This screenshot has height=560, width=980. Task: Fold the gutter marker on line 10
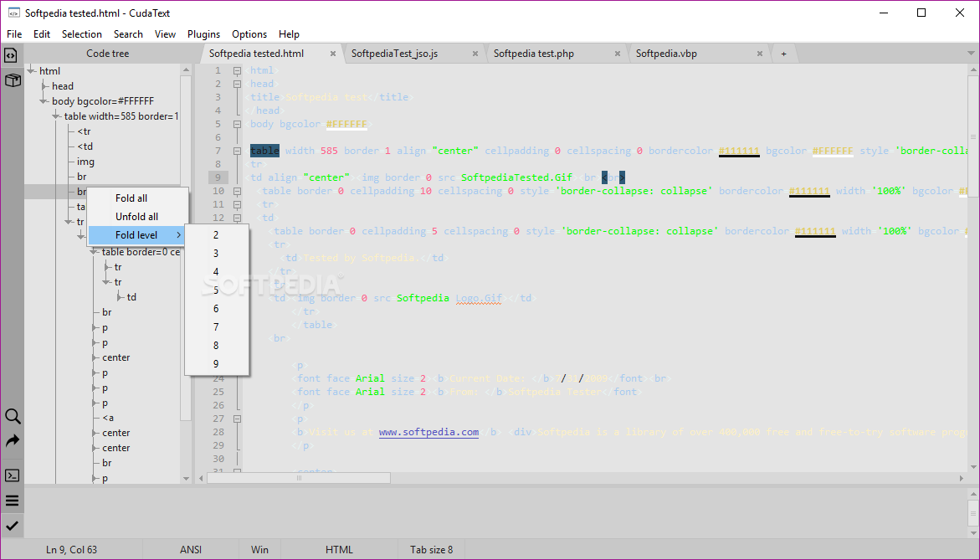(237, 191)
